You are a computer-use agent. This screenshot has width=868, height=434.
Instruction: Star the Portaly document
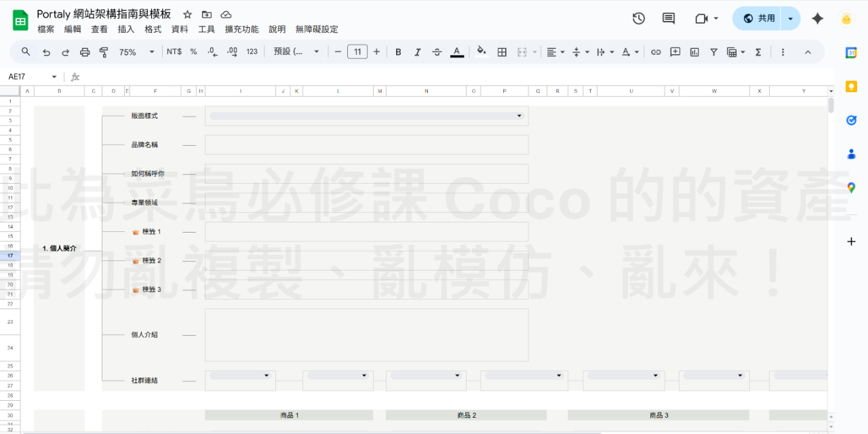click(x=188, y=14)
